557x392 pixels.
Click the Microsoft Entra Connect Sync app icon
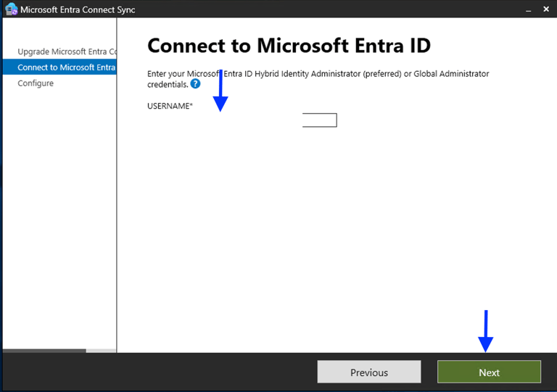[x=12, y=9]
